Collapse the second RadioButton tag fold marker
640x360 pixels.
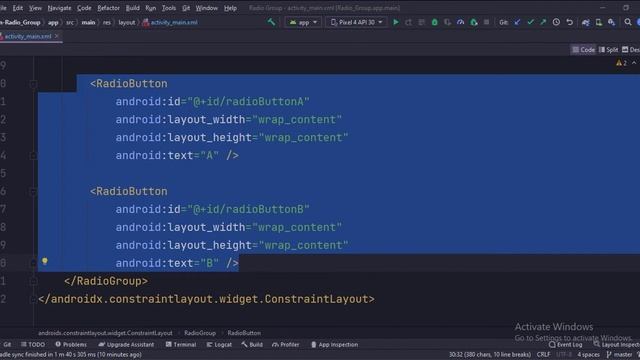pos(33,191)
